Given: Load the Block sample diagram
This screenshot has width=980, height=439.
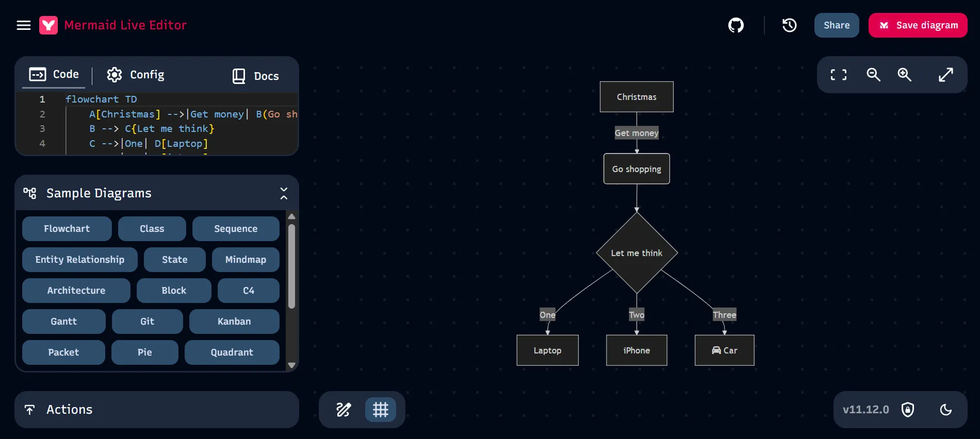Looking at the screenshot, I should (x=174, y=291).
